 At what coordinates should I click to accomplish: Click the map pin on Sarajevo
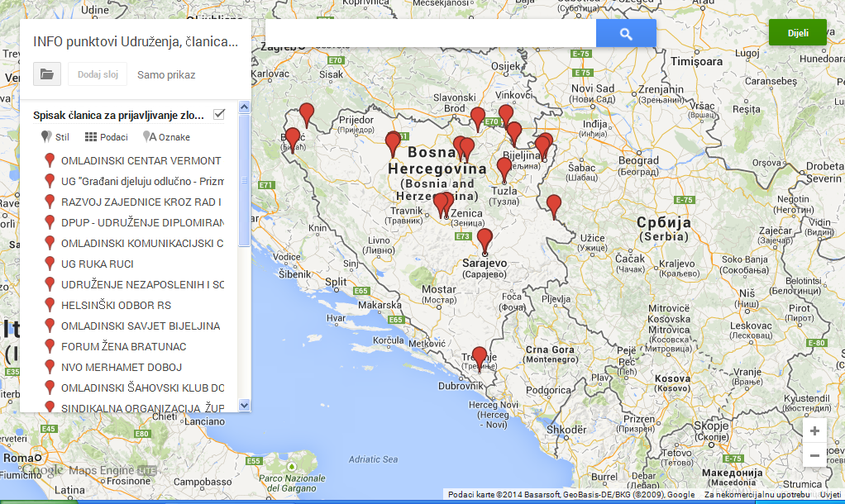(x=485, y=239)
